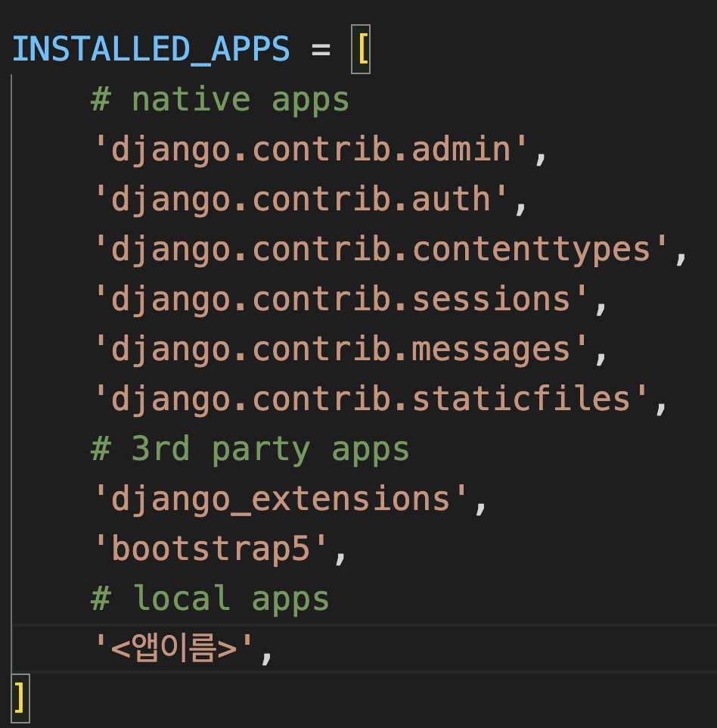Click the 'django.contrib.admin' string

[310, 150]
